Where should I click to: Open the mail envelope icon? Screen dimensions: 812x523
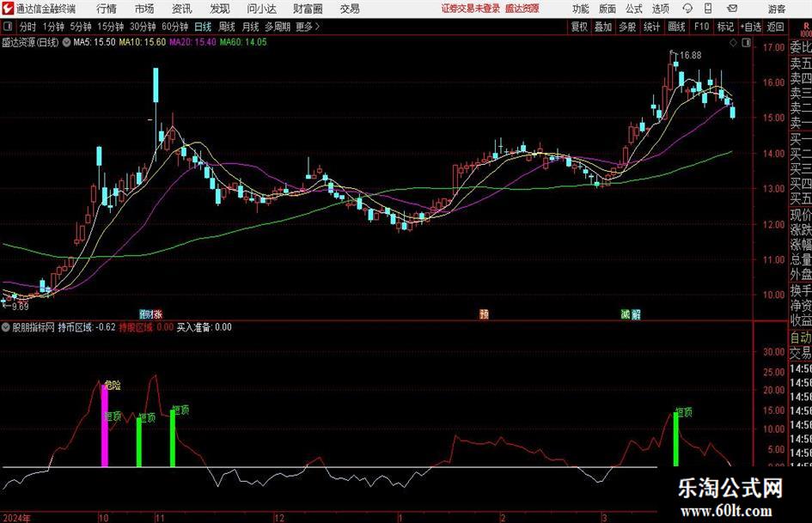(732, 9)
